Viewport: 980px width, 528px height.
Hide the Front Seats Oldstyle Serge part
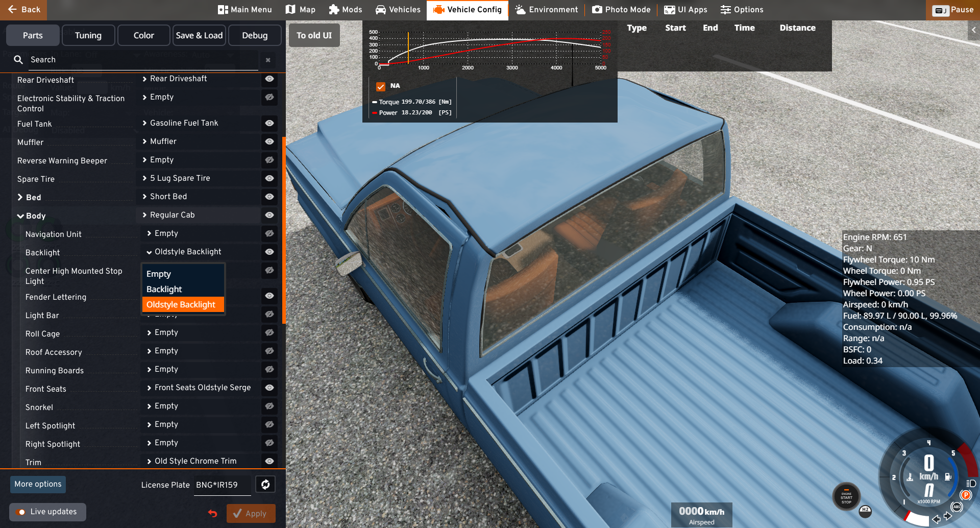(269, 388)
